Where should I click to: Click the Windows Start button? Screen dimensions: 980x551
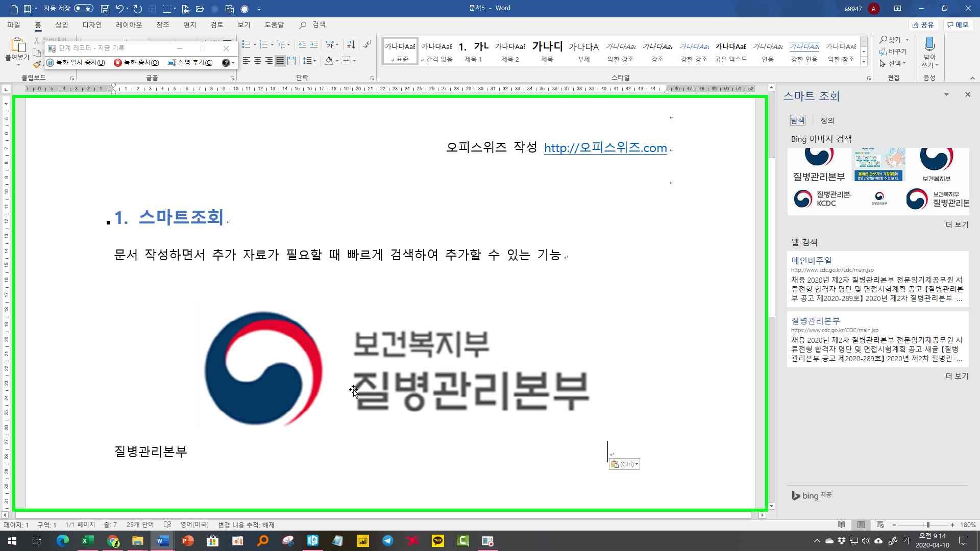[12, 541]
